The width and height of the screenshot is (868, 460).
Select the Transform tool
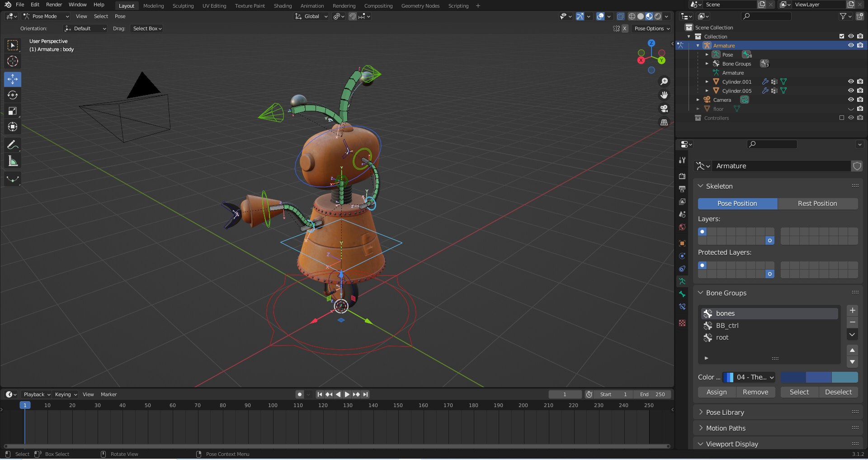coord(13,127)
